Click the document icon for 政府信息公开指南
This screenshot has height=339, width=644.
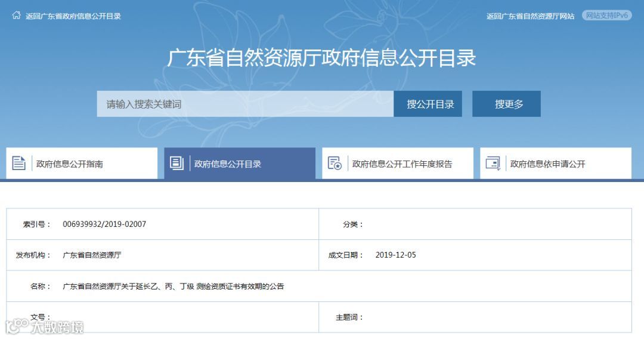pyautogui.click(x=18, y=163)
